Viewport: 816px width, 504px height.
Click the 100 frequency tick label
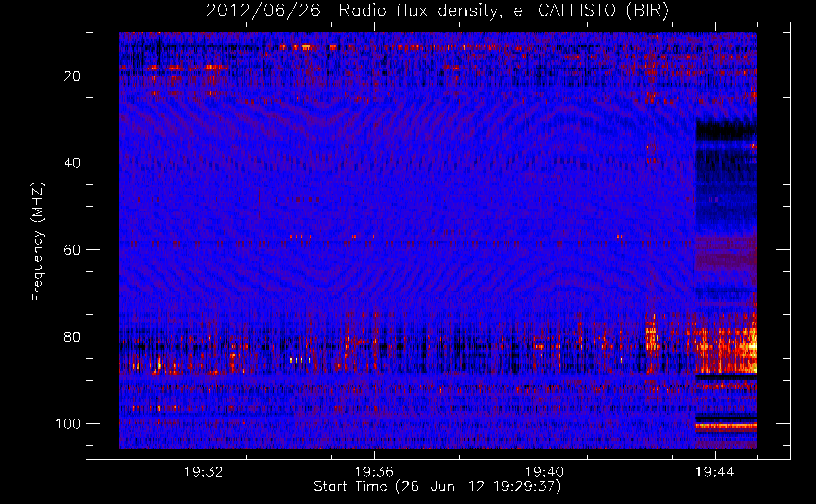[x=68, y=424]
